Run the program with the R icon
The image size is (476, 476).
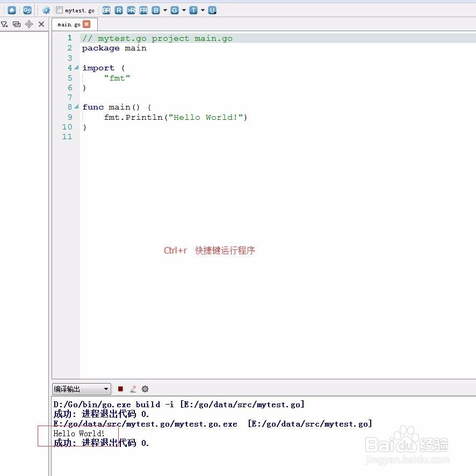119,10
